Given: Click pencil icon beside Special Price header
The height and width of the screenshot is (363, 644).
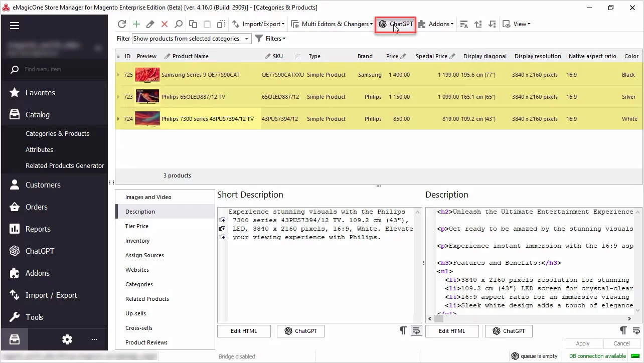Looking at the screenshot, I should [x=452, y=56].
